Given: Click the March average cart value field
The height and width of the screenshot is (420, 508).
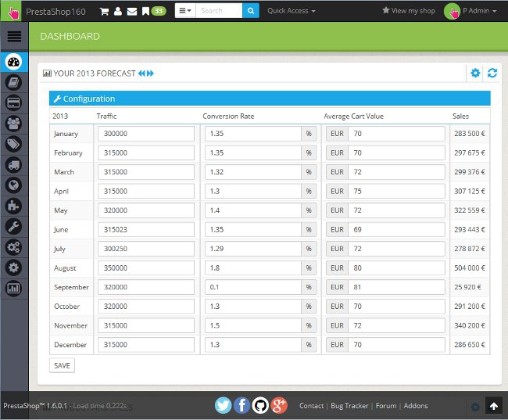Looking at the screenshot, I should click(x=396, y=172).
